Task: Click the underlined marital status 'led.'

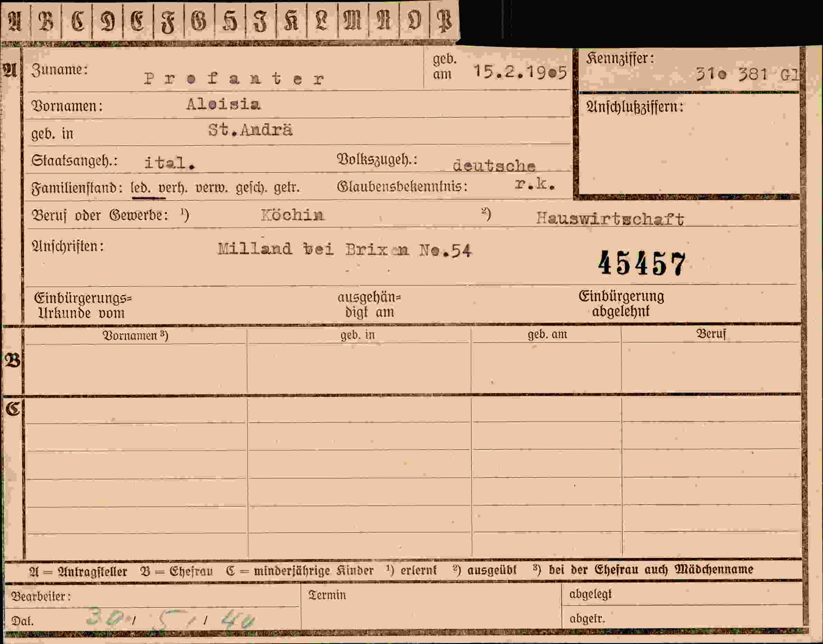Action: tap(141, 187)
